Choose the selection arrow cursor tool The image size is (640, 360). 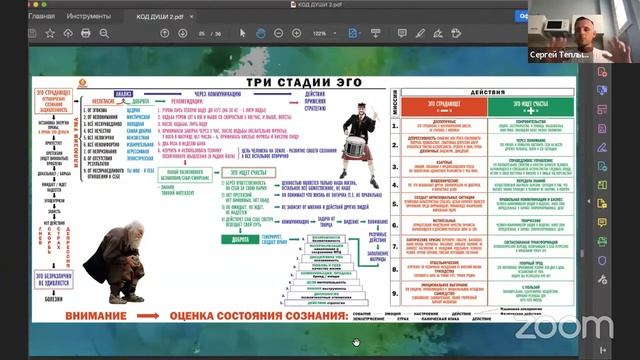(242, 33)
